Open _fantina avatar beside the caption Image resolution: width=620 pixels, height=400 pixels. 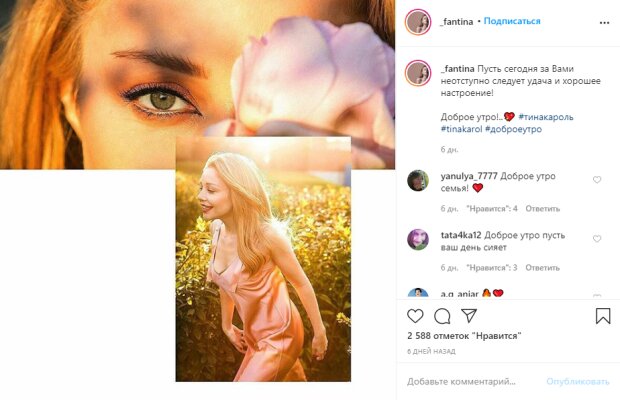coord(418,73)
